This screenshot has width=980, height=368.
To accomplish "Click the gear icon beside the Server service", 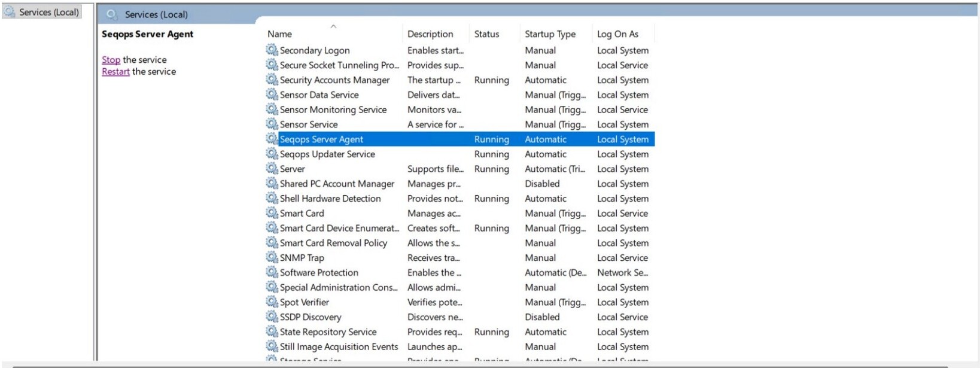I will click(x=272, y=169).
